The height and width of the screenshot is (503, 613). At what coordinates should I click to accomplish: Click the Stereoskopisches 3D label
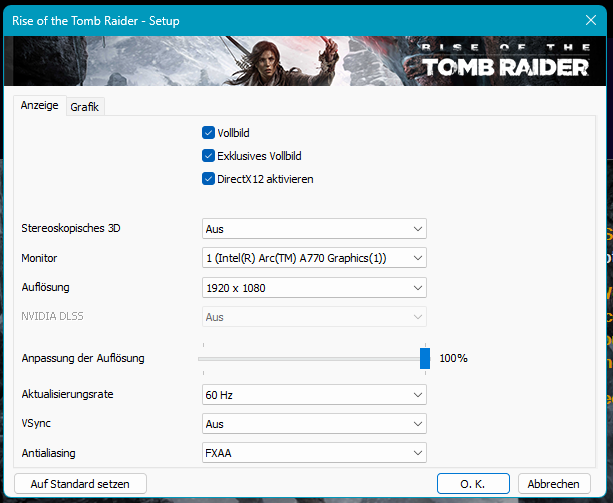71,228
